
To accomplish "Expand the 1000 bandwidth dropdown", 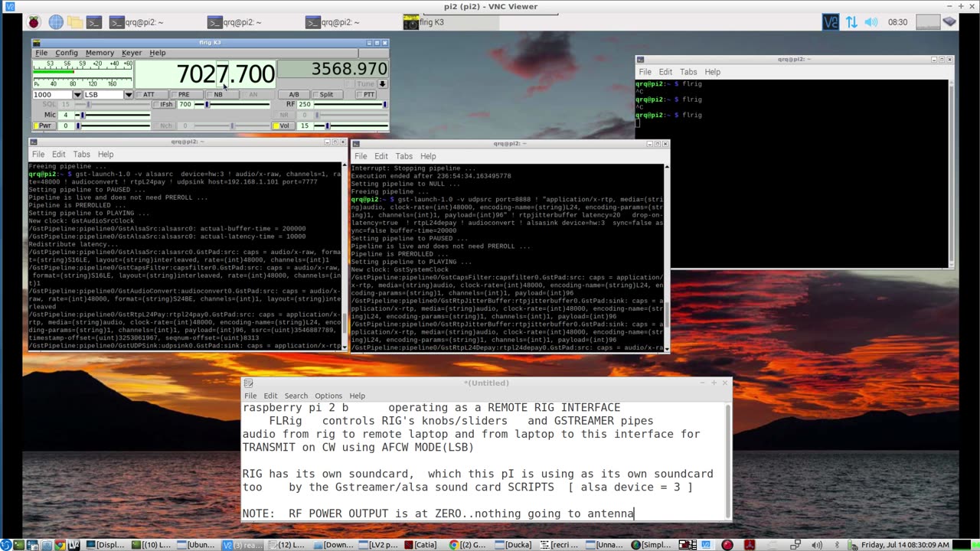I will pos(77,95).
